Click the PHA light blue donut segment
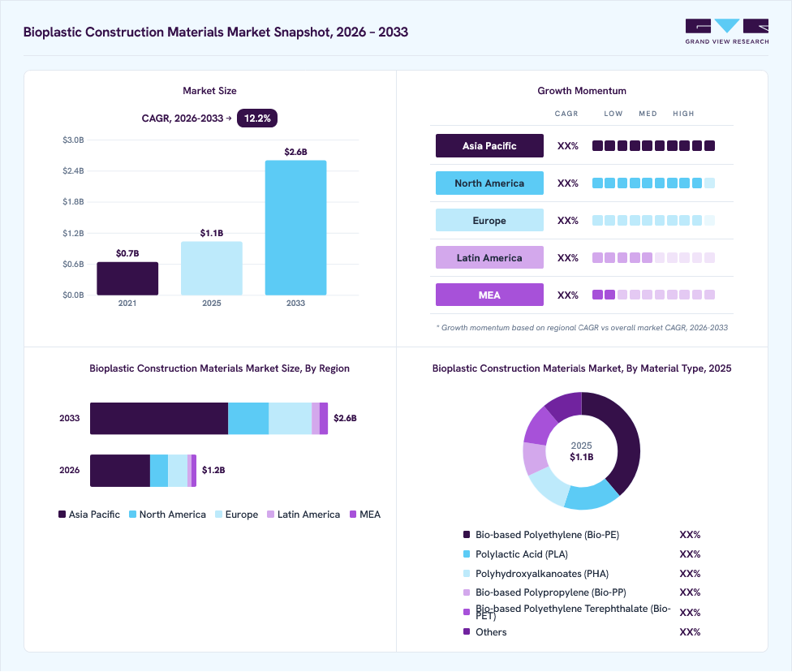 pos(549,486)
